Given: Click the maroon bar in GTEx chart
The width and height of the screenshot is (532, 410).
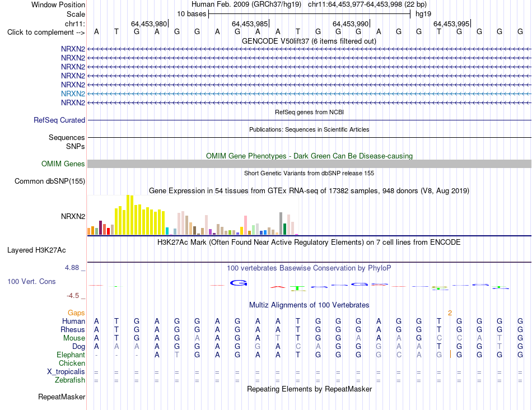Looking at the screenshot, I should [100, 228].
